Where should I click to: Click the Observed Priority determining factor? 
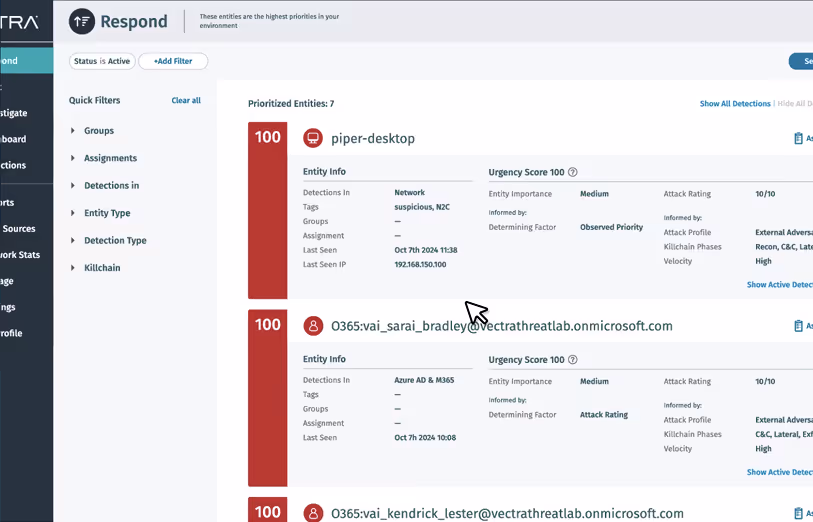(611, 227)
